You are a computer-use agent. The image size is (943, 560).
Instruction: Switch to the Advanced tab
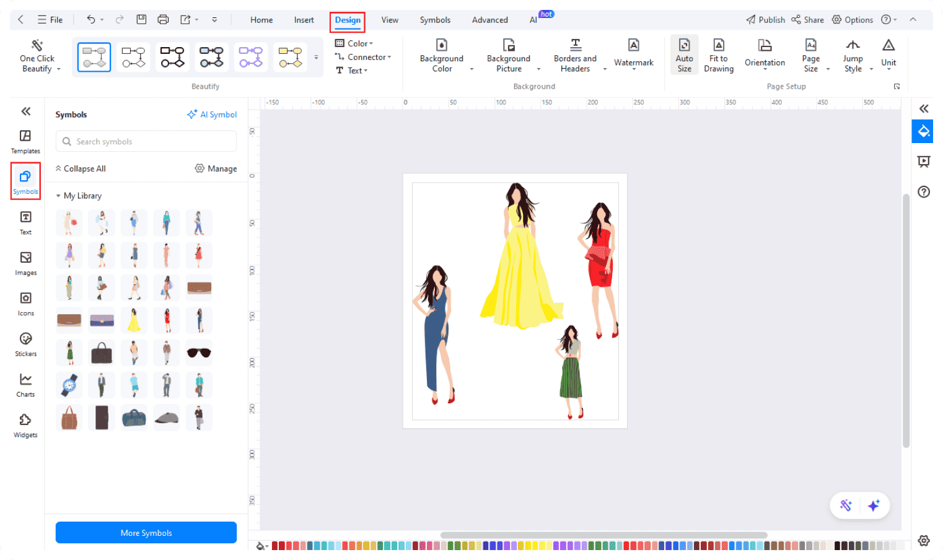490,20
